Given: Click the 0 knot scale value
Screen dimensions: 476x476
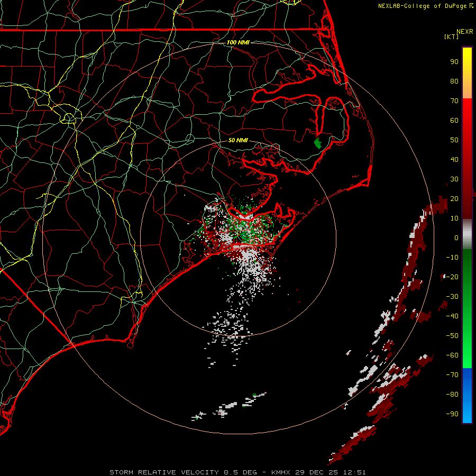Looking at the screenshot, I should point(456,237).
